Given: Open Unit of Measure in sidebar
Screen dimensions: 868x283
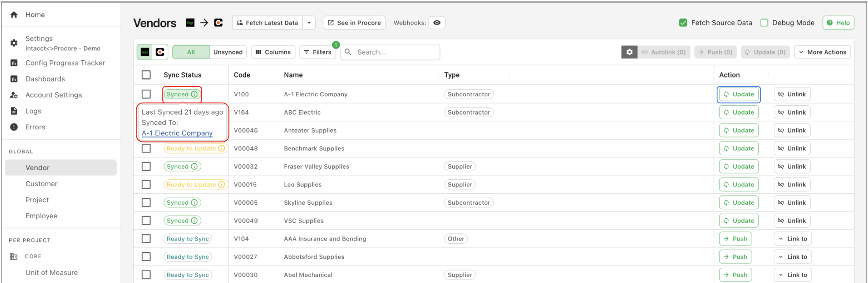Looking at the screenshot, I should click(x=51, y=272).
